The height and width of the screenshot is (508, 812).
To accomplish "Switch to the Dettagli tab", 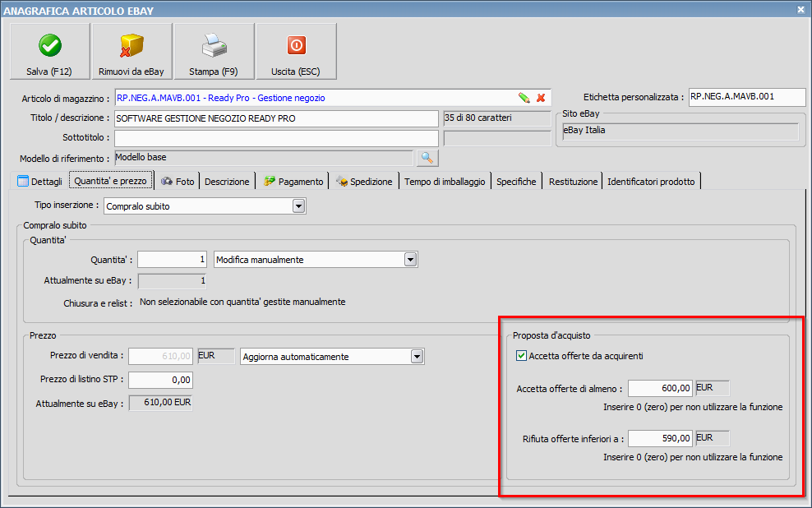I will coord(40,181).
